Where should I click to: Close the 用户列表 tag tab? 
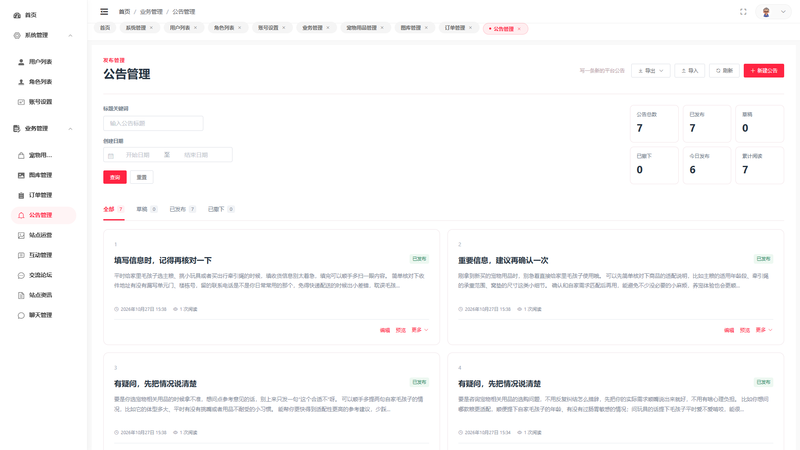tap(195, 28)
